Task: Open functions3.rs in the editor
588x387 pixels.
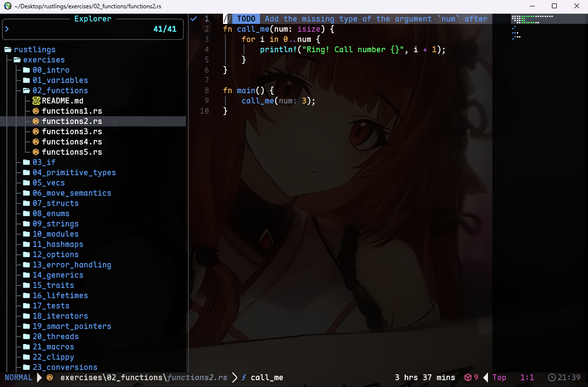Action: point(72,132)
